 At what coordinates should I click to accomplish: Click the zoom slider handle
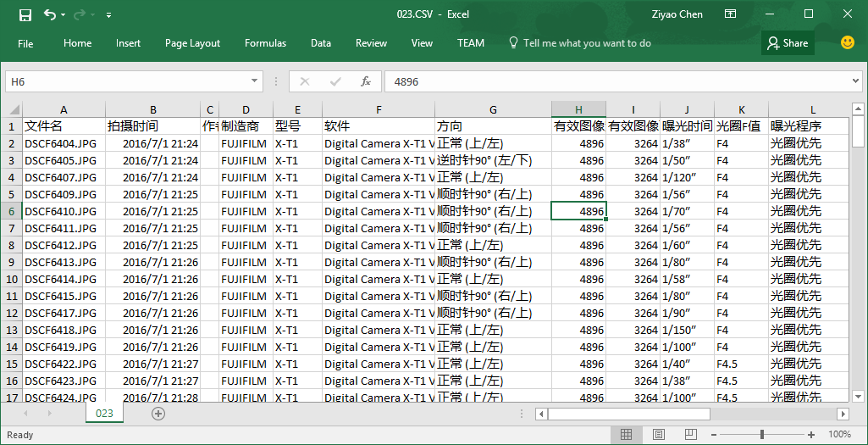click(x=762, y=435)
